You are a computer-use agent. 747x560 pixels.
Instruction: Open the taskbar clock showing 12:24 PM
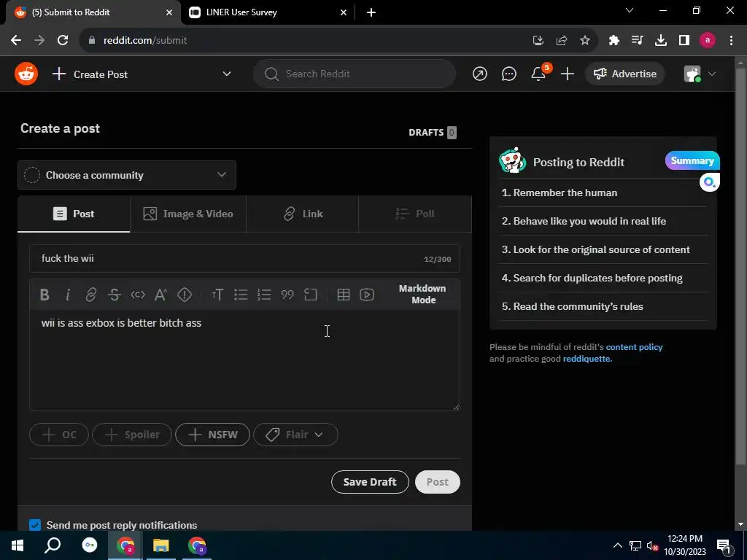[685, 545]
